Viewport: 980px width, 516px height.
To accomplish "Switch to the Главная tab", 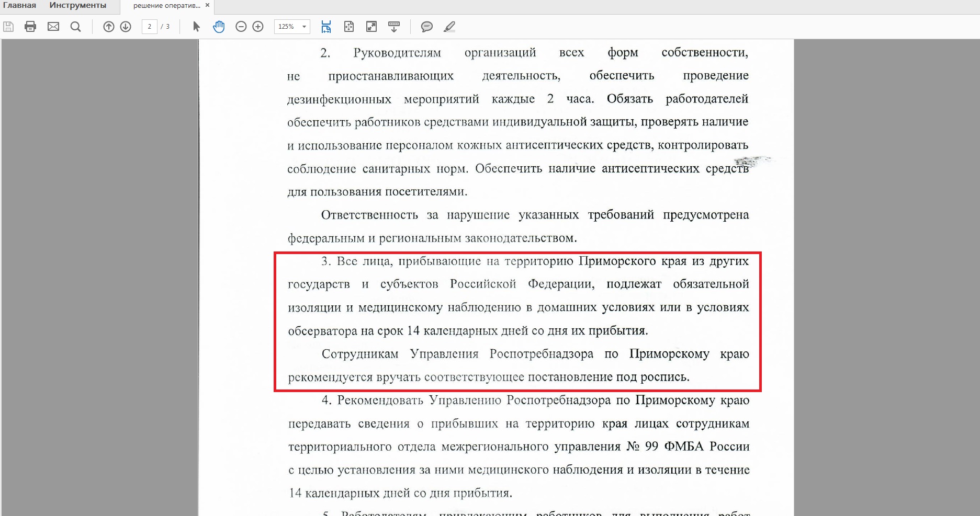I will [19, 5].
